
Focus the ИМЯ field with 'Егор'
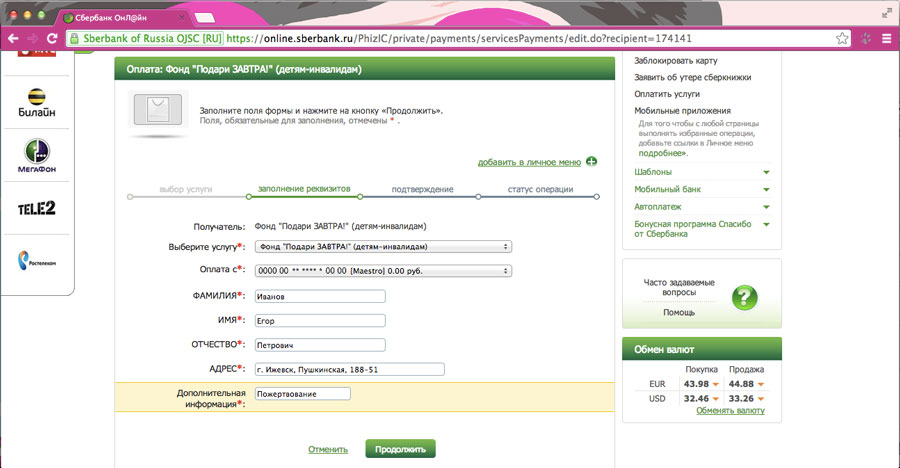pyautogui.click(x=320, y=320)
